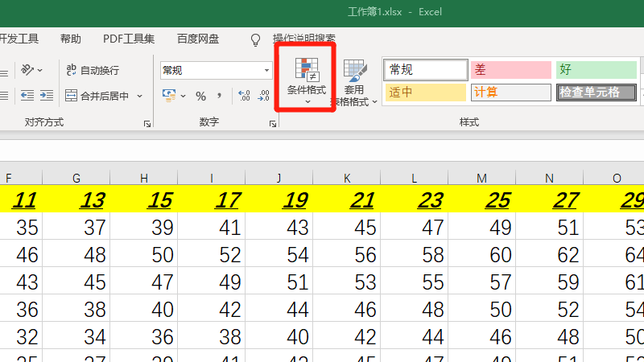The width and height of the screenshot is (644, 362).
Task: Expand the 常规 number format dropdown
Action: tap(267, 71)
